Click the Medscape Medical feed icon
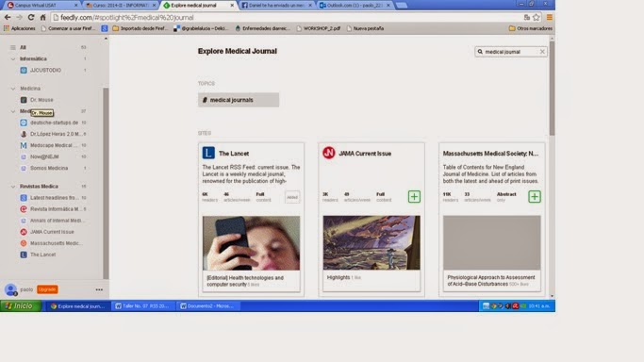644x362 pixels. point(24,145)
